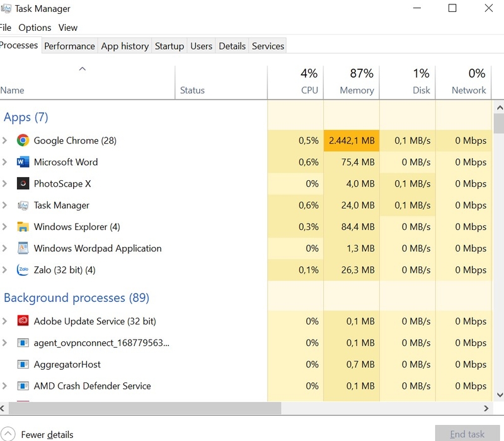The image size is (504, 441).
Task: Select the AMD Crash Defender Service icon
Action: tap(23, 386)
